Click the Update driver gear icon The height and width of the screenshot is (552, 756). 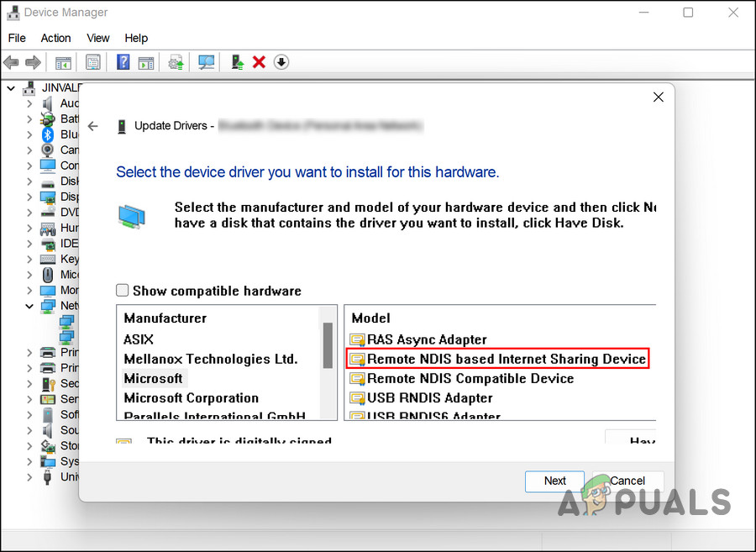point(176,62)
